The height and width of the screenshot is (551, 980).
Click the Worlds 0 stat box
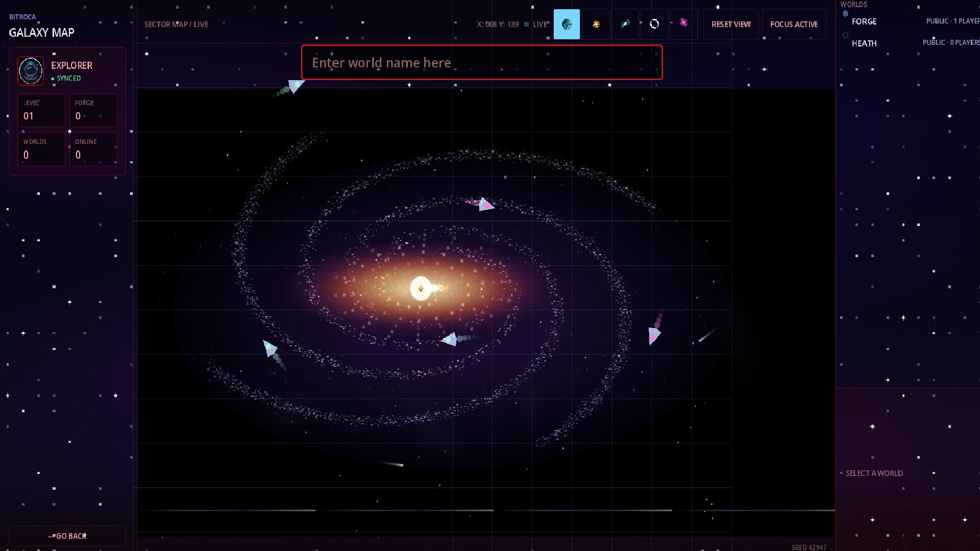pos(41,149)
